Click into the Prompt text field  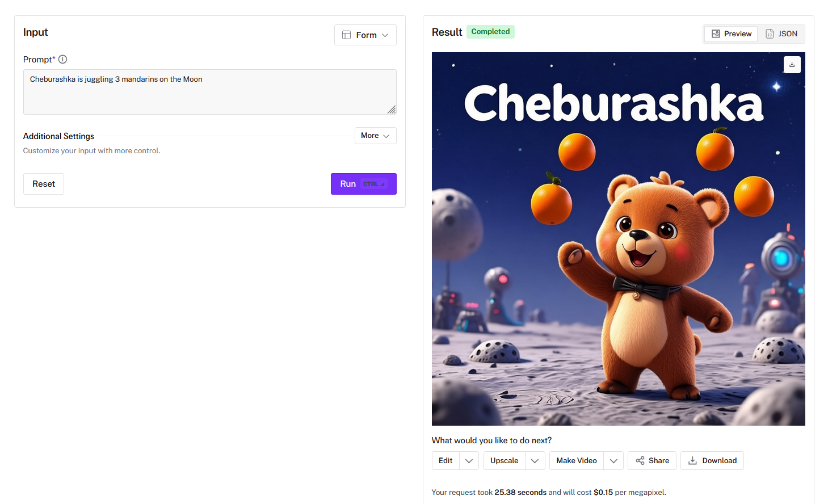pos(210,92)
